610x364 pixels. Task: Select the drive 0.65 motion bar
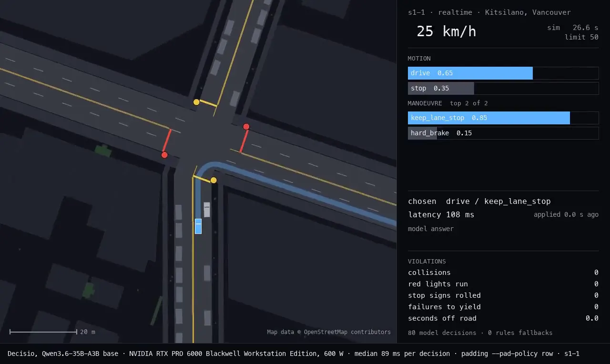(503, 73)
